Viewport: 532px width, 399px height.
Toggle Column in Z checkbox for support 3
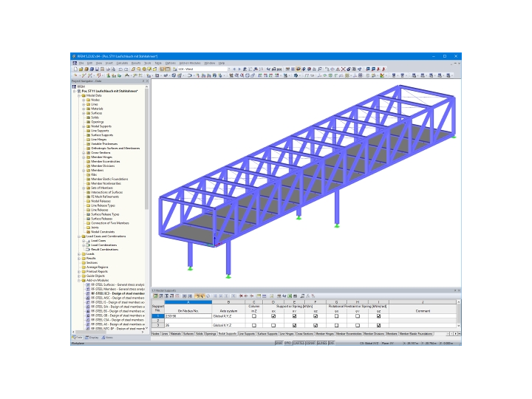coord(253,325)
